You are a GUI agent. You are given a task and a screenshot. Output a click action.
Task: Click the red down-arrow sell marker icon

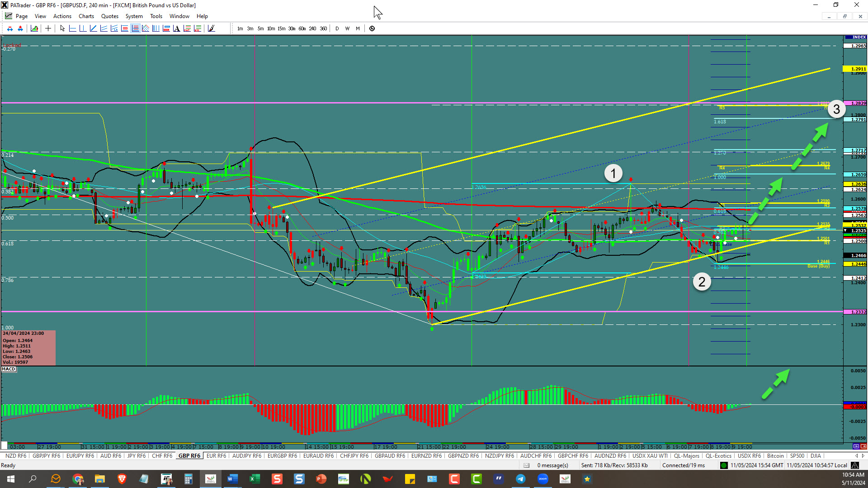pos(10,28)
